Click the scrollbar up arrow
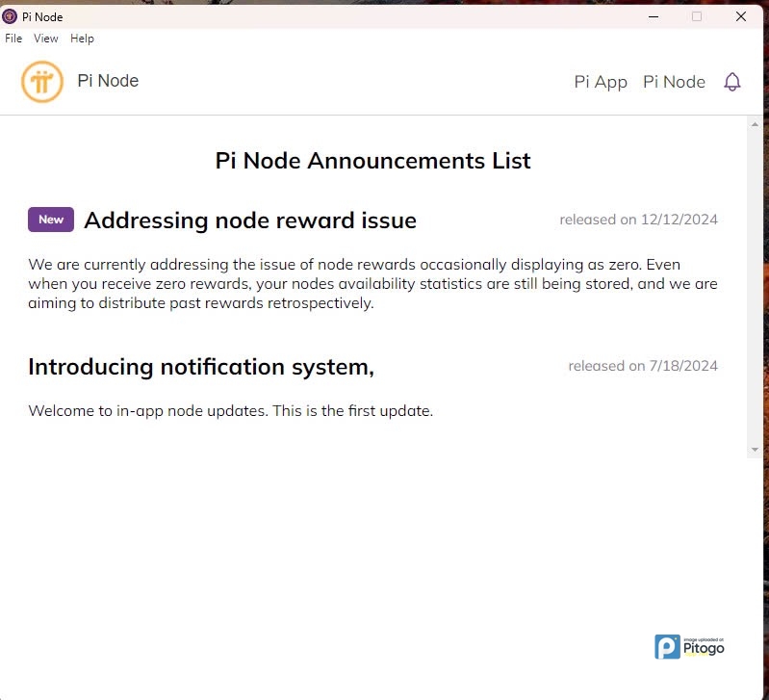This screenshot has width=769, height=700. (x=755, y=123)
